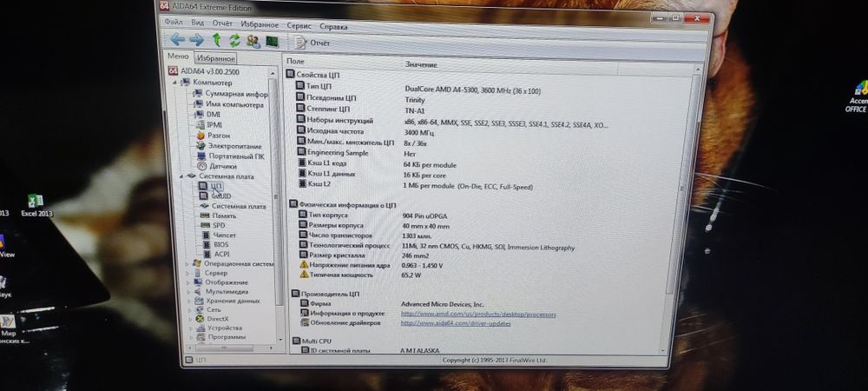The width and height of the screenshot is (868, 391).
Task: Expand the Хранение данных tree node
Action: pos(189,302)
